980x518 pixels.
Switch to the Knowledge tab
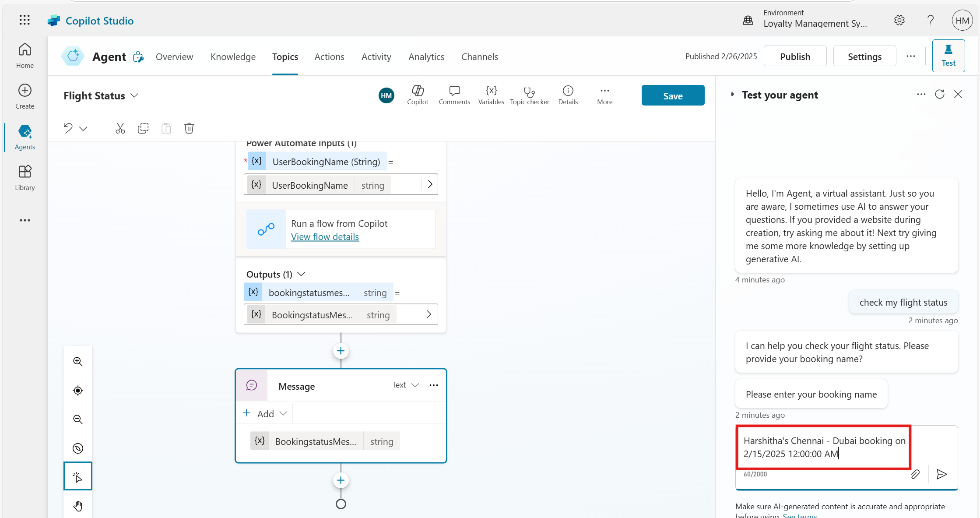[x=233, y=57]
